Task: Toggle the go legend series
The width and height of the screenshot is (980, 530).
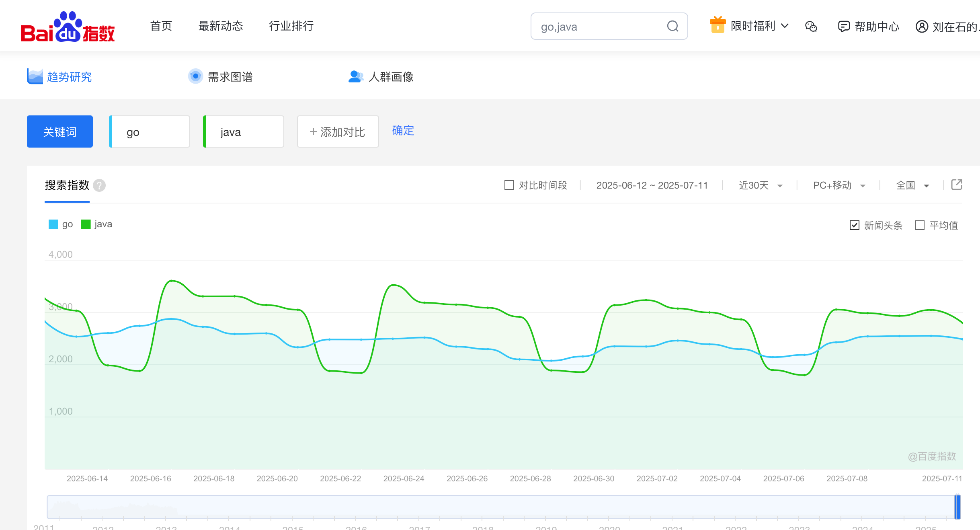Action: pos(61,224)
